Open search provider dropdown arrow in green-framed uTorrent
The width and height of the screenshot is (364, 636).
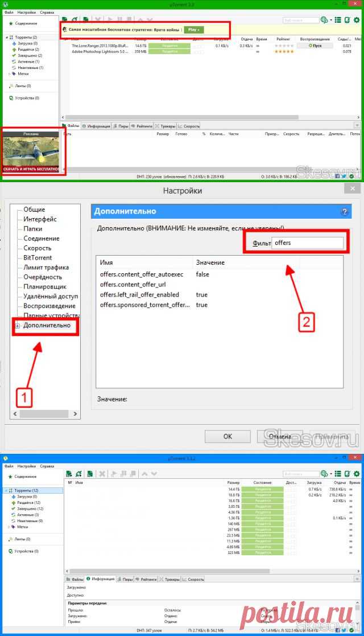[x=331, y=20]
